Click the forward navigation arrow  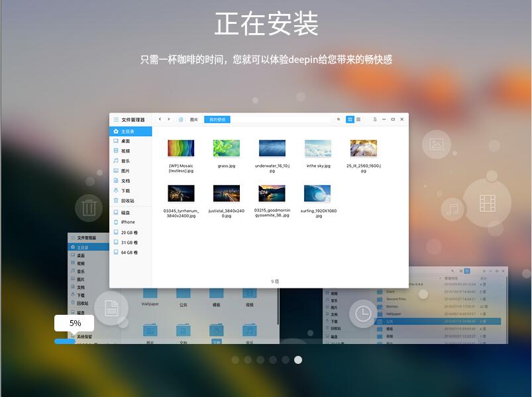169,120
